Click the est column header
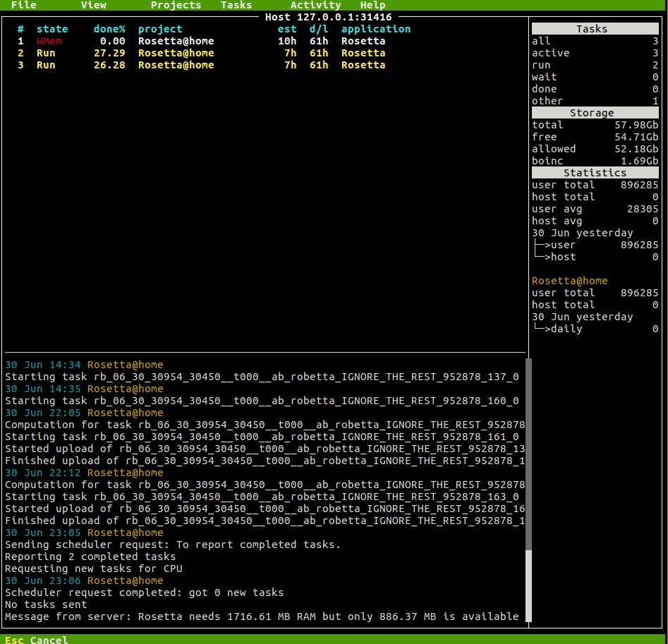 pyautogui.click(x=287, y=29)
